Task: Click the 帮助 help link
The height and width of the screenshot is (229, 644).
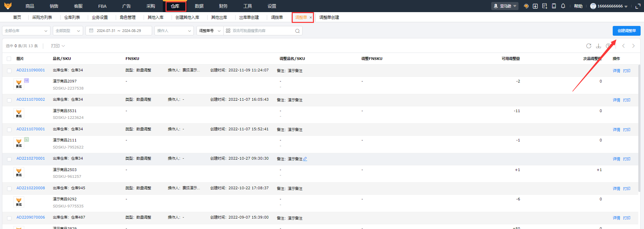Action: coord(578,6)
